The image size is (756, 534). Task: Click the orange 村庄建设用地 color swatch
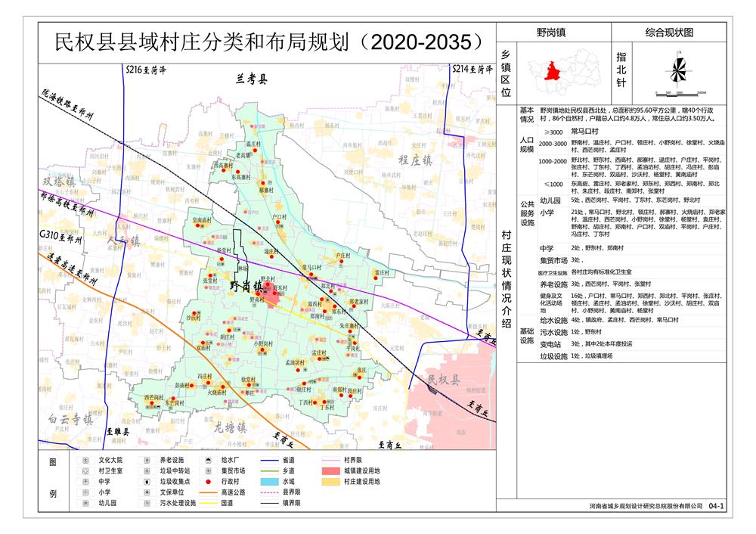click(x=331, y=481)
